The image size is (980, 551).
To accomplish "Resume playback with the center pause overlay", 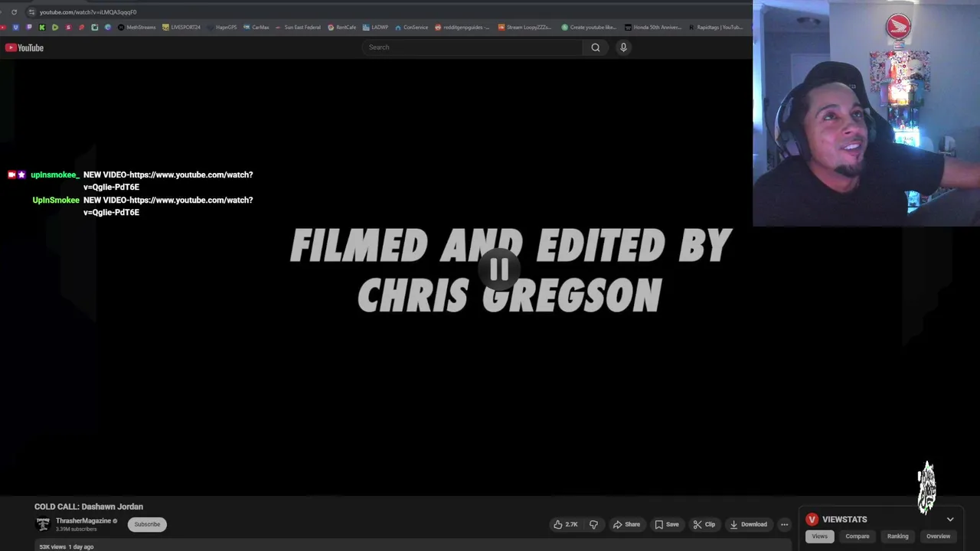I will click(499, 269).
